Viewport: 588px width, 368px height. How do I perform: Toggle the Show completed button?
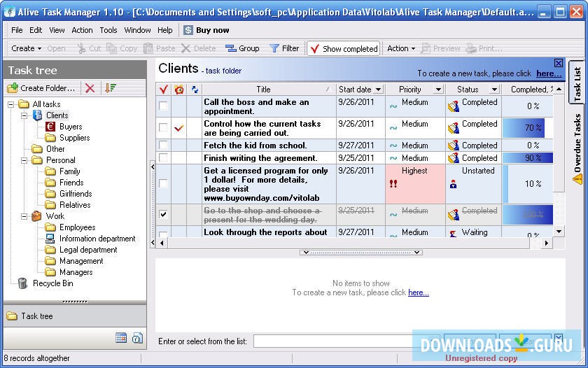point(344,49)
